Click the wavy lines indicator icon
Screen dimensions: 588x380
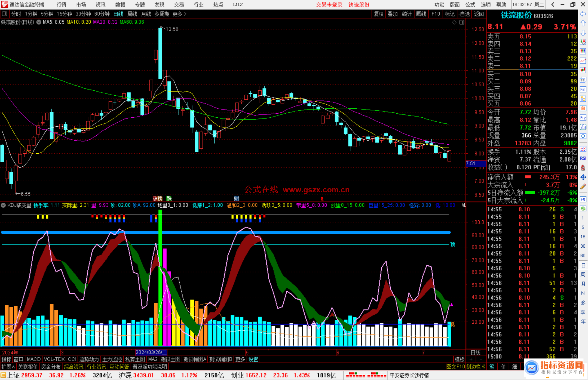point(583,149)
